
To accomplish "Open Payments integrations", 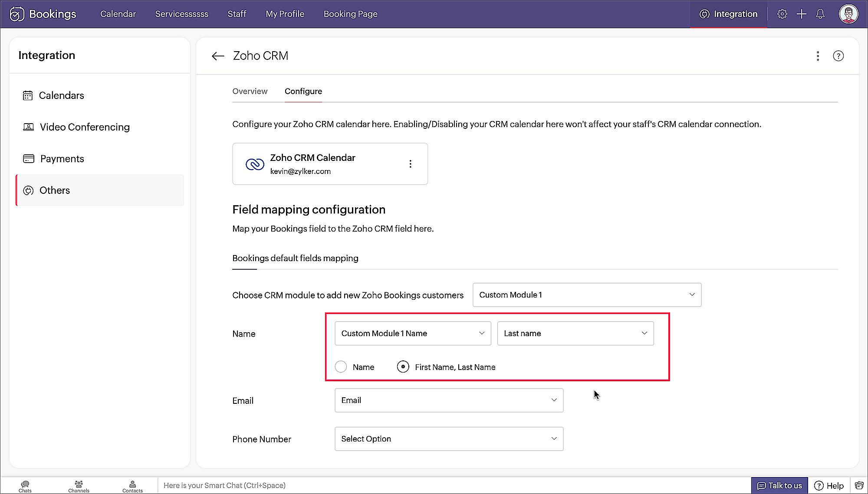I will [100, 159].
